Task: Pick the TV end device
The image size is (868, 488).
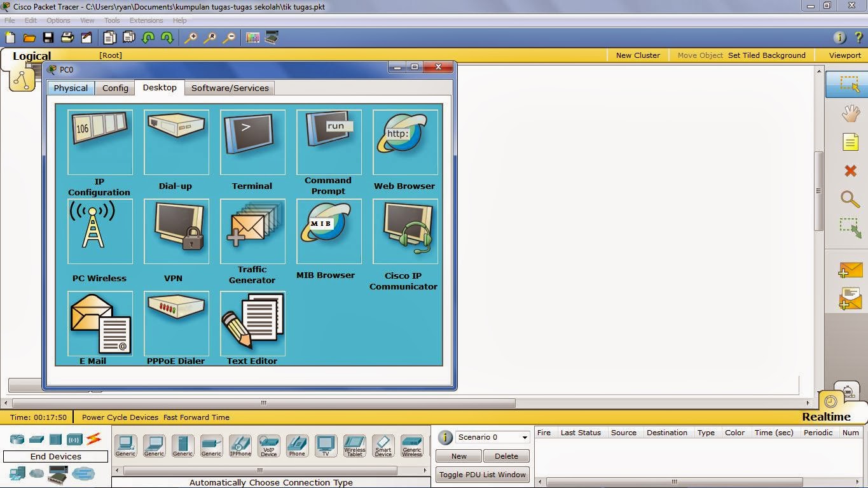Action: pyautogui.click(x=326, y=446)
